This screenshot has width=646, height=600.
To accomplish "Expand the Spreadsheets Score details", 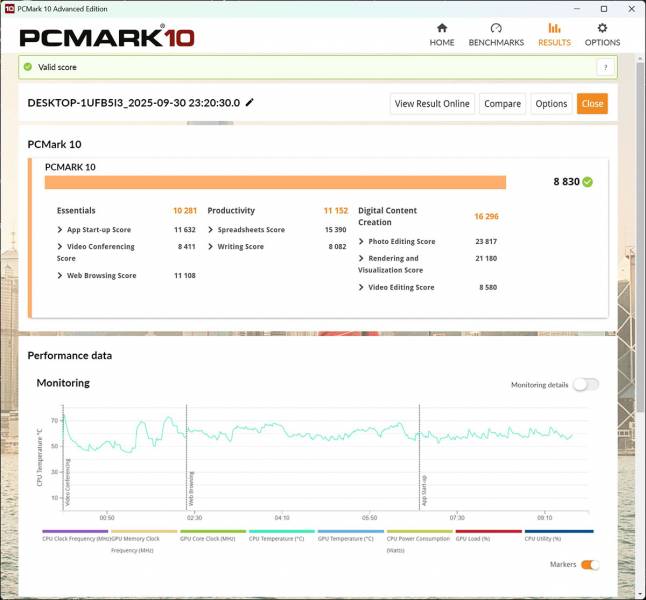I will coord(211,230).
